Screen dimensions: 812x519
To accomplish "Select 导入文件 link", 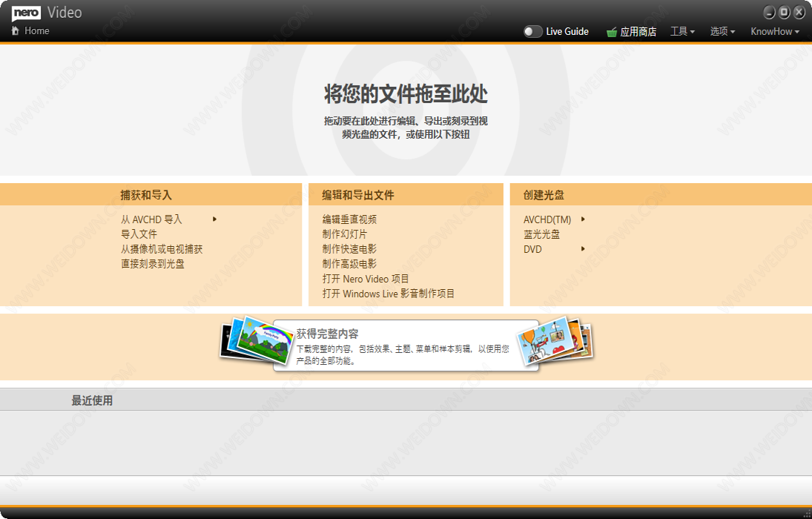I will coord(139,234).
